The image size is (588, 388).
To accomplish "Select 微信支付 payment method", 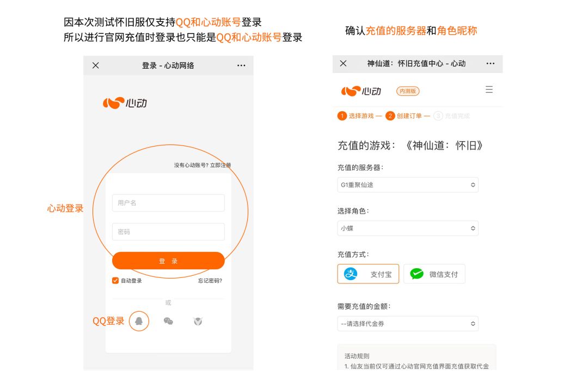I will point(434,274).
